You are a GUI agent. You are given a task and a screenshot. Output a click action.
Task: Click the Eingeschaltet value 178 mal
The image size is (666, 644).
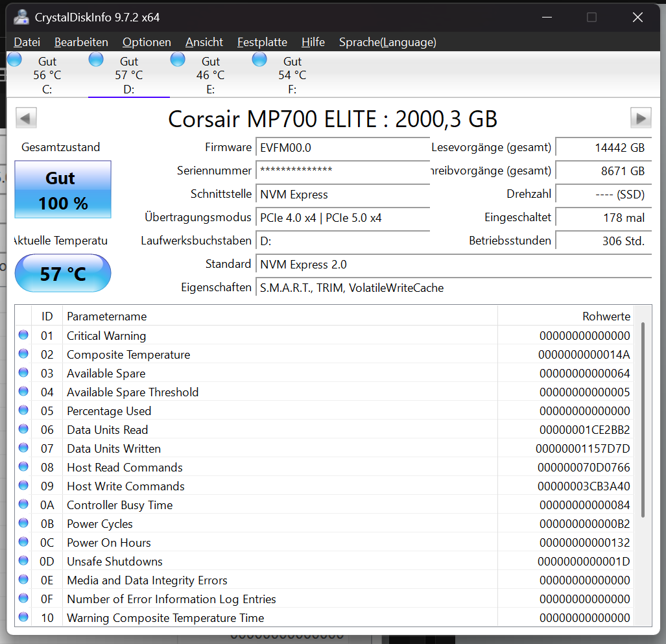coord(604,217)
